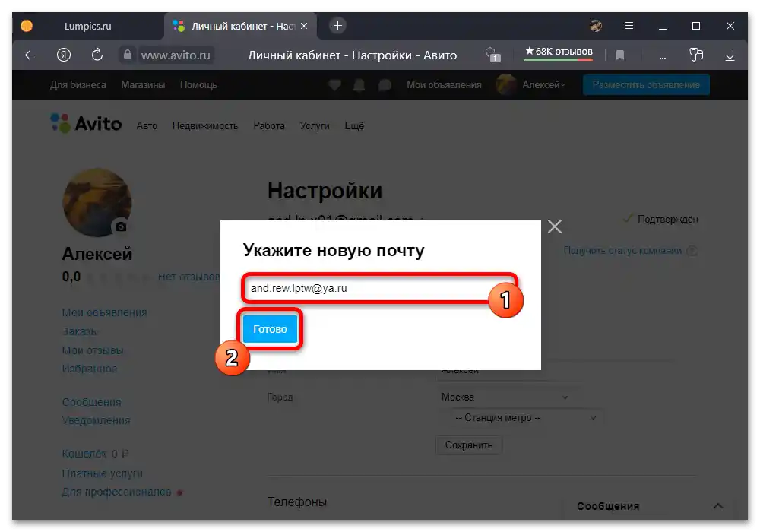Open a new tab with plus button
The width and height of the screenshot is (760, 532).
tap(338, 25)
